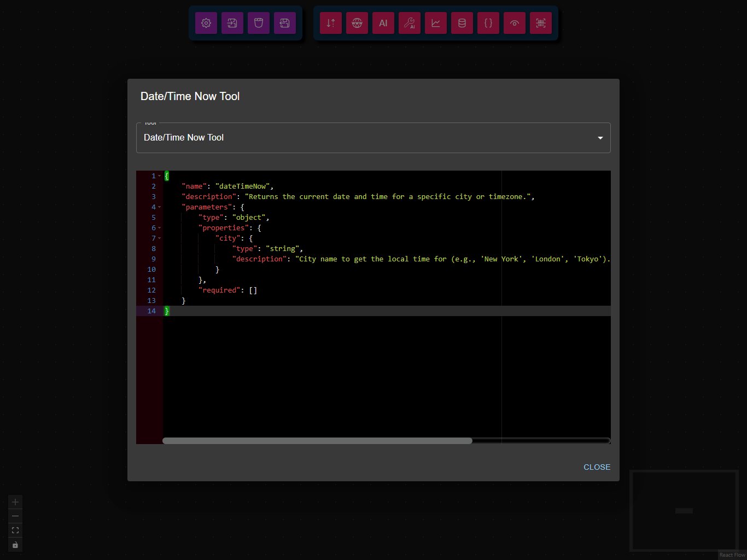
Task: Click the minimap in the corner
Action: [684, 510]
